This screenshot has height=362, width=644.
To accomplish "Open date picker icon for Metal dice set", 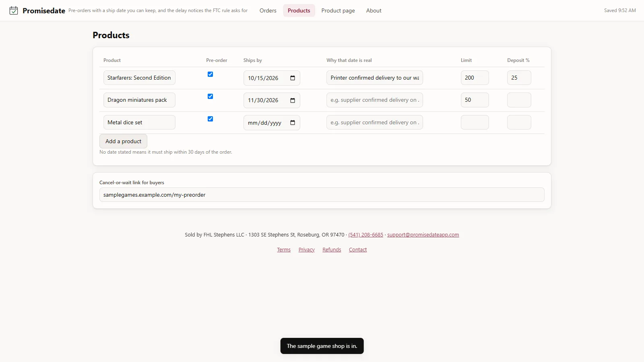I will [x=293, y=123].
